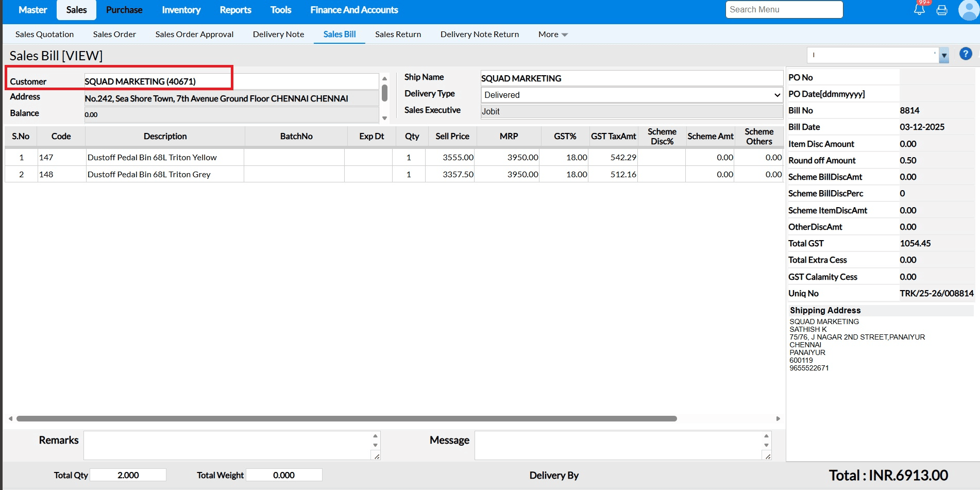The height and width of the screenshot is (490, 980).
Task: Click customer panel scroll up arrow
Action: [384, 79]
